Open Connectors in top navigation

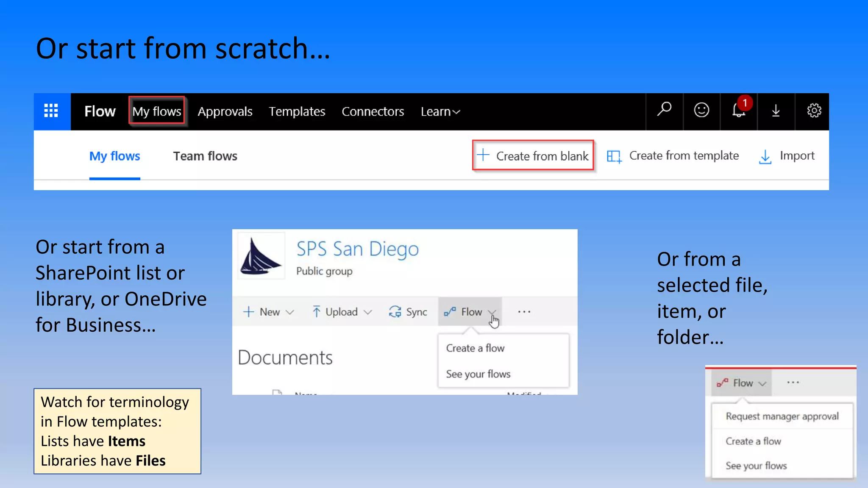[373, 111]
